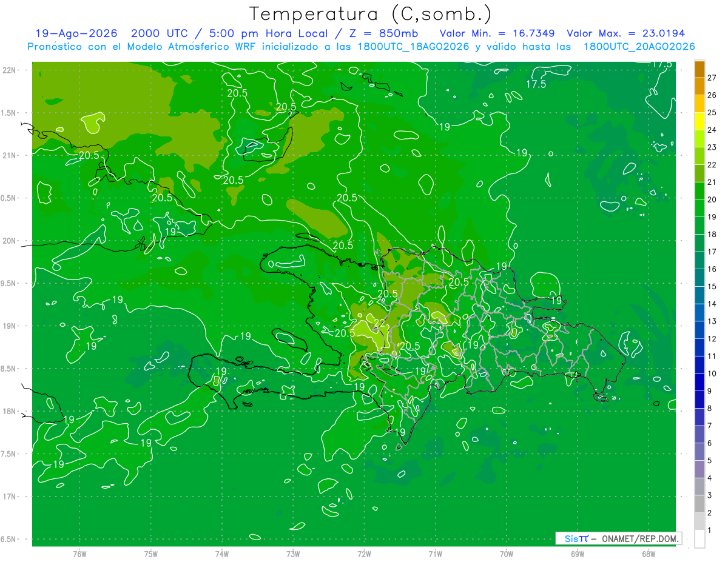
Task: Click the number 23 on the color scale
Action: tap(712, 147)
